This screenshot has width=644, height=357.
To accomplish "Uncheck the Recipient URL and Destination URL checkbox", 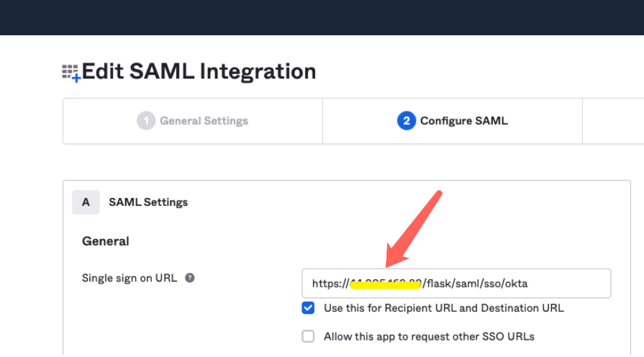I will pos(309,308).
